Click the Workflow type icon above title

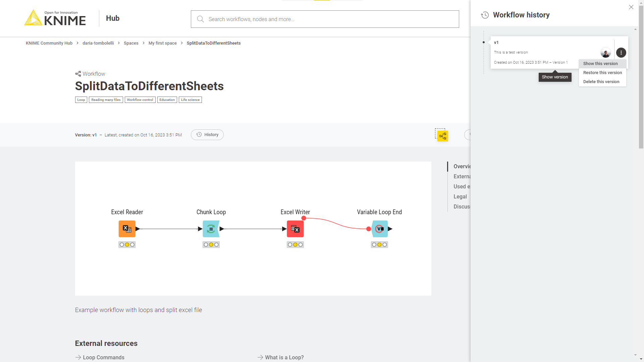pyautogui.click(x=78, y=74)
